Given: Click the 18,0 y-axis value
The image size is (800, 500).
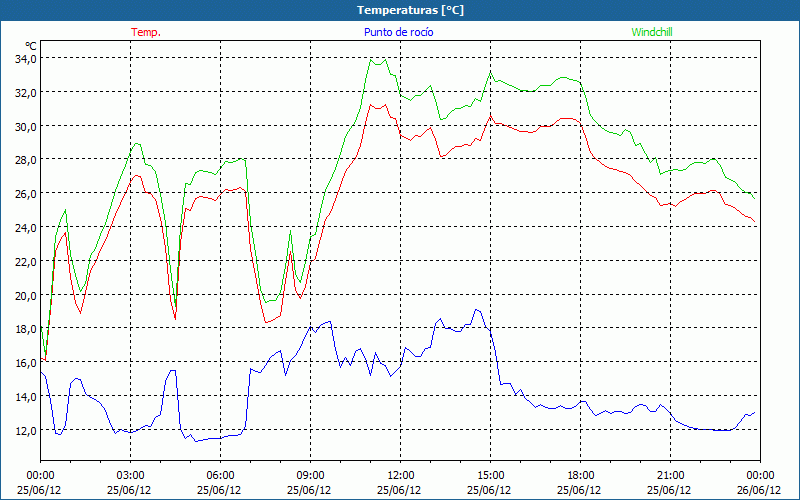Looking at the screenshot, I should pyautogui.click(x=26, y=329).
